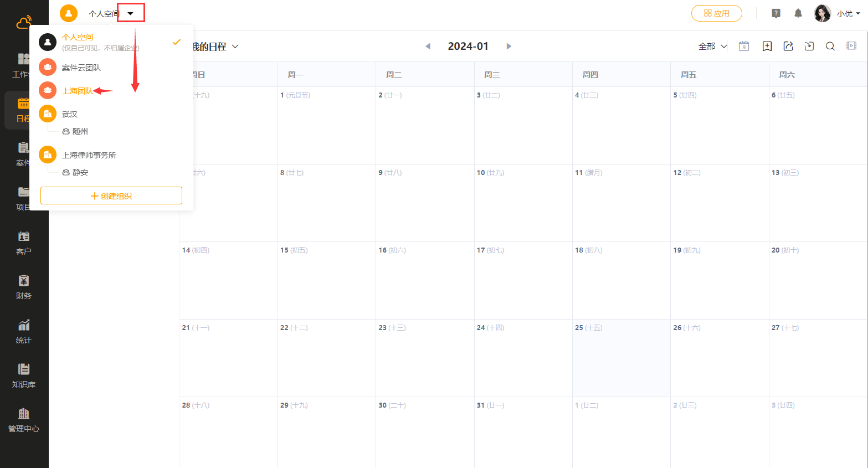
Task: Open the 小优 user account menu
Action: (x=837, y=13)
